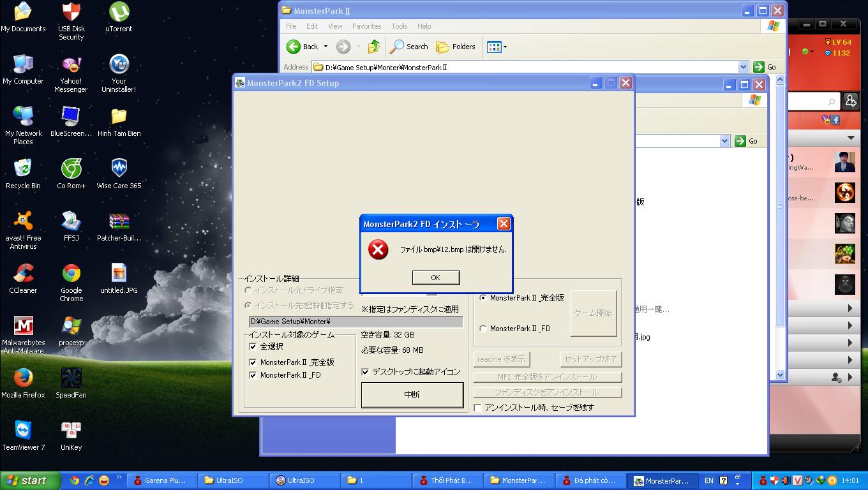Click the install path field D:¥Game Setup¥Monter¥
Image resolution: width=868 pixels, height=490 pixels.
355,322
